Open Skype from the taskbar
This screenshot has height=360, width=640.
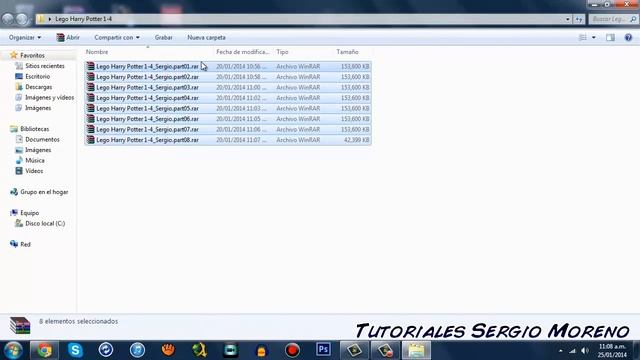76,350
